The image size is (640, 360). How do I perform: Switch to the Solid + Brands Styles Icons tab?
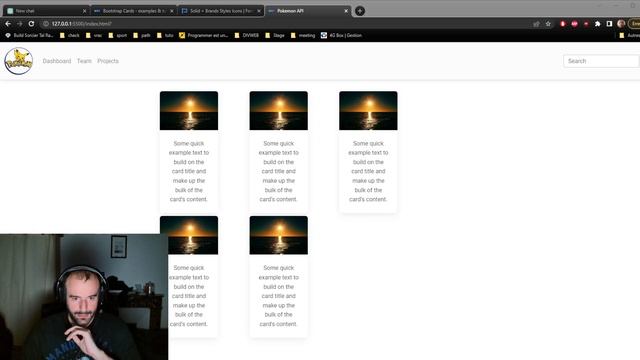click(x=220, y=11)
